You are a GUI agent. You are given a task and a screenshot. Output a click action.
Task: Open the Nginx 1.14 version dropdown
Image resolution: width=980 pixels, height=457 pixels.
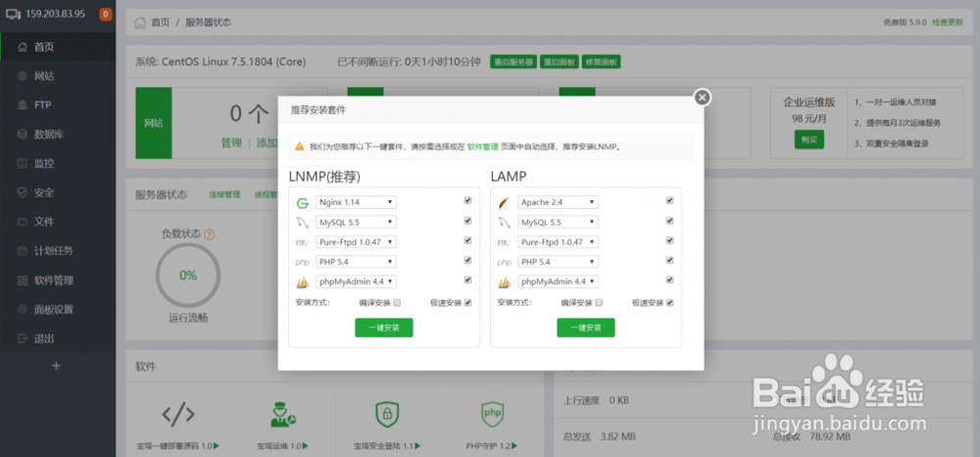357,203
